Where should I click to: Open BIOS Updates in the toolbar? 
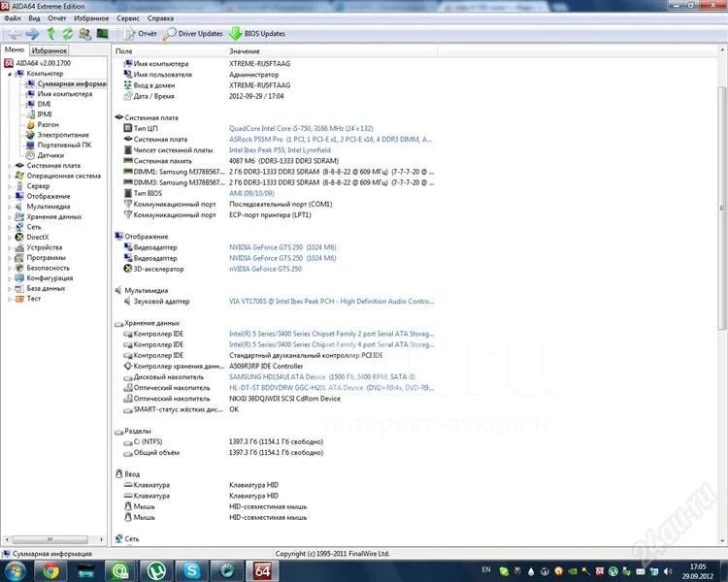pos(257,33)
